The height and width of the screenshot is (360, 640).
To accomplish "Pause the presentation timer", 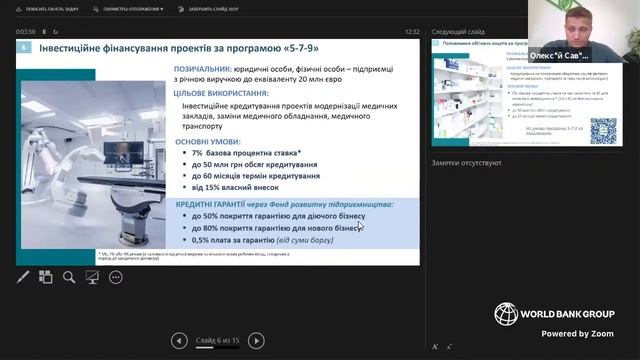I will click(x=44, y=31).
